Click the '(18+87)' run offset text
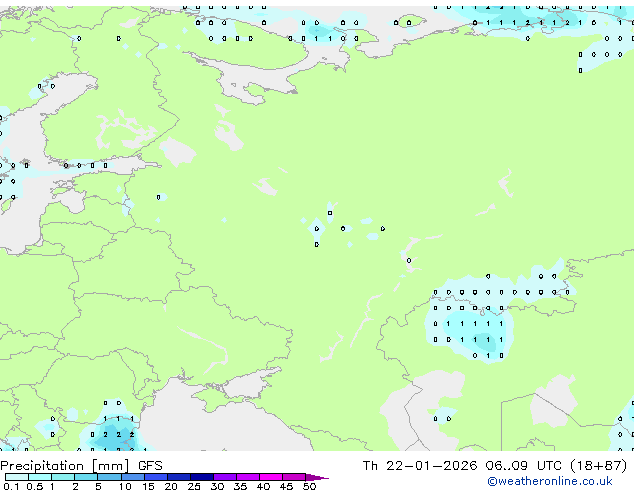Screen dimensions: 634x490 point(599,466)
